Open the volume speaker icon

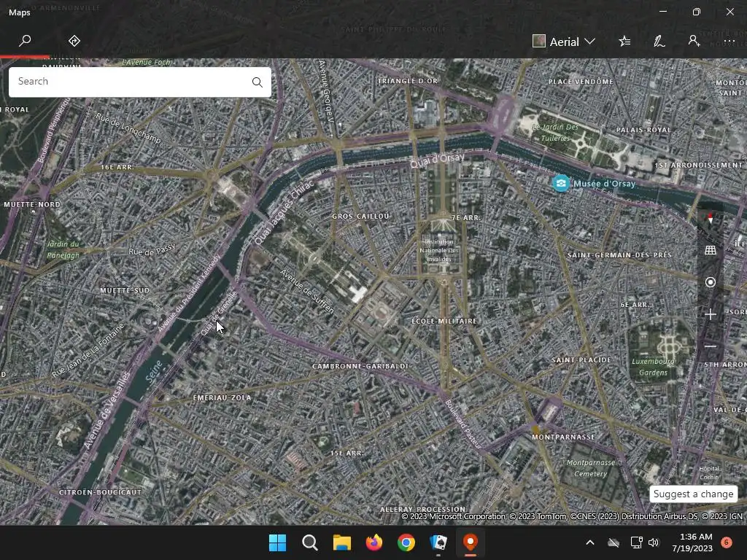(654, 542)
